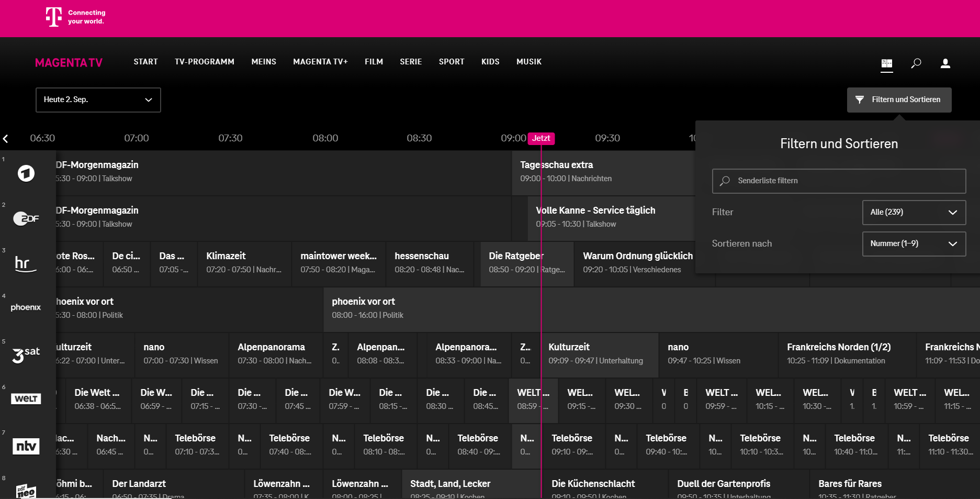Open the Heute 2. Sep. date dropdown
Screen dimensions: 980x499
[x=98, y=100]
